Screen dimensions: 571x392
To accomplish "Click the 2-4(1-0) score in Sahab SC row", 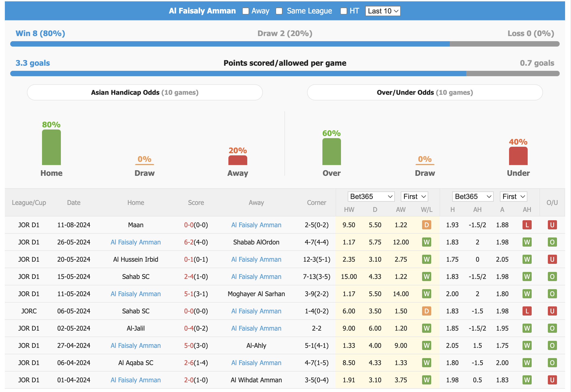I will coord(196,276).
